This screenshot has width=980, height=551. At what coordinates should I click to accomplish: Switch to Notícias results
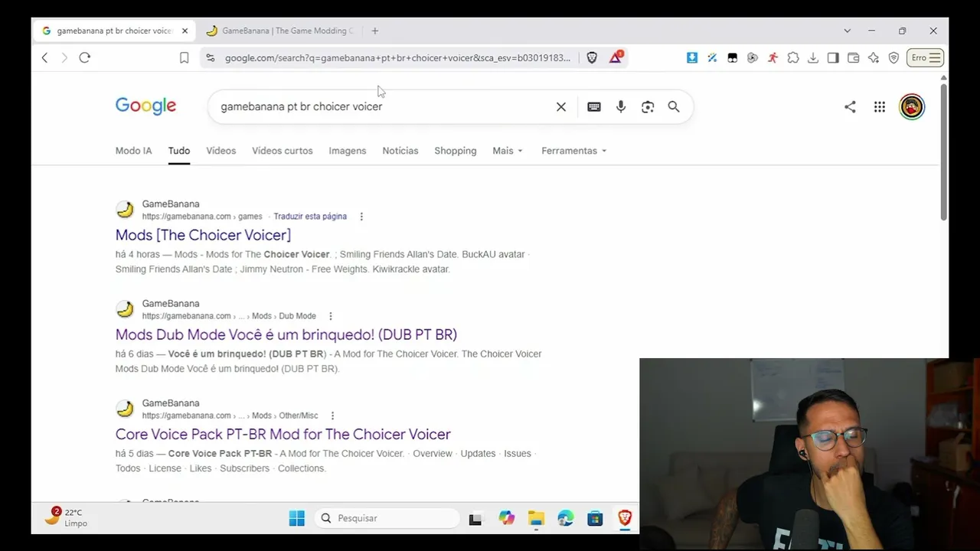400,151
